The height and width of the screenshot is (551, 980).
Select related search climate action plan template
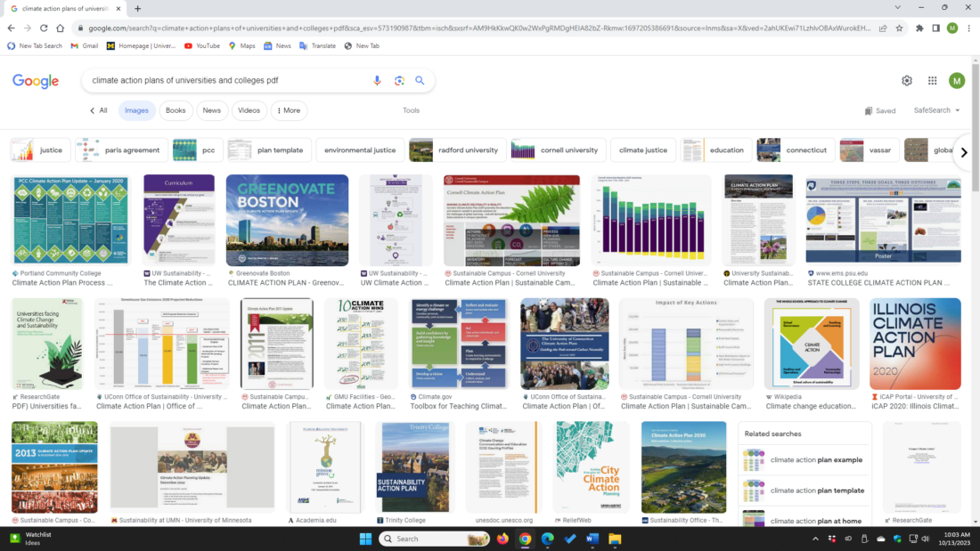point(804,491)
